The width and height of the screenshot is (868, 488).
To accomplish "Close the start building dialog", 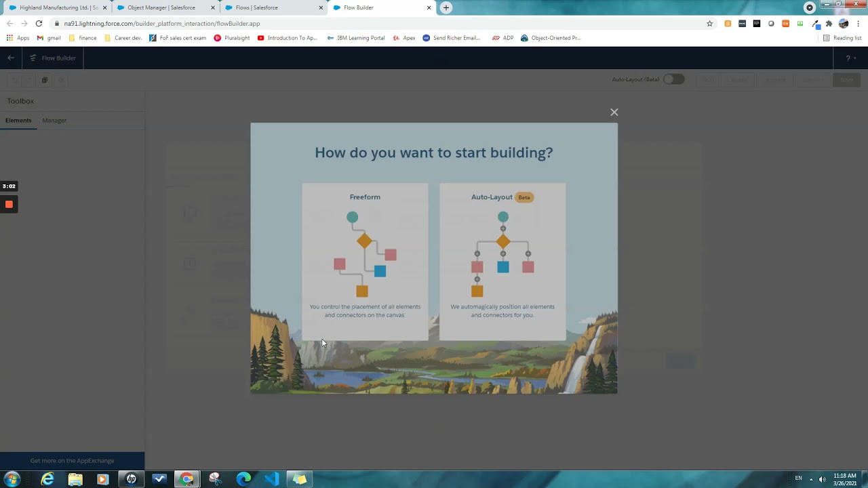I will pos(614,113).
